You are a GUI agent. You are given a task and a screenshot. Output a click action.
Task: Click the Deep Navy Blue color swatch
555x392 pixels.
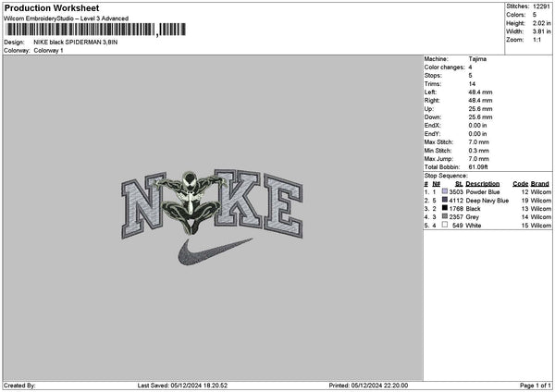point(445,200)
